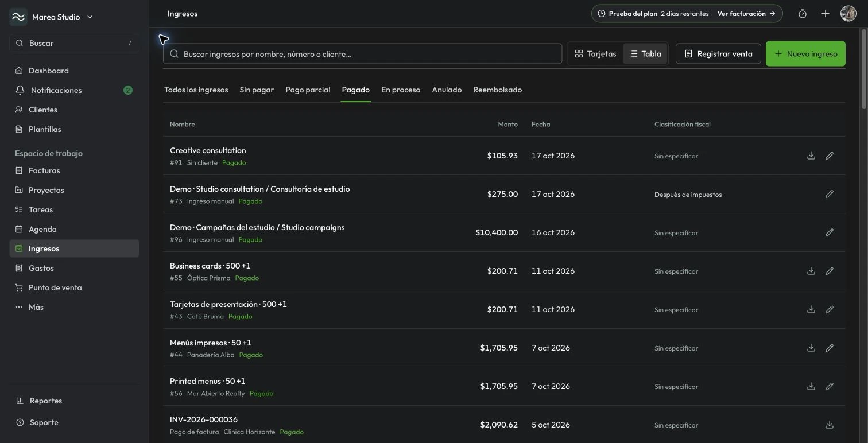This screenshot has height=443, width=868.
Task: Download the INV-2026-000036 receipt
Action: tap(830, 425)
